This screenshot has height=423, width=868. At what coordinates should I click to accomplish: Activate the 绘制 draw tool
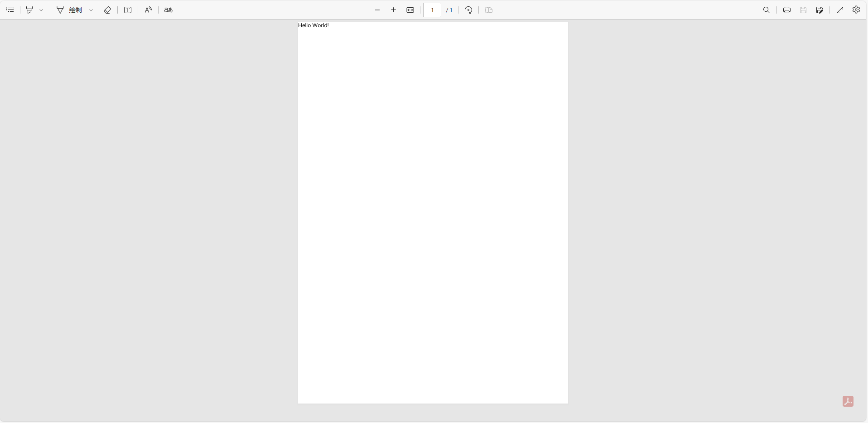(x=69, y=10)
